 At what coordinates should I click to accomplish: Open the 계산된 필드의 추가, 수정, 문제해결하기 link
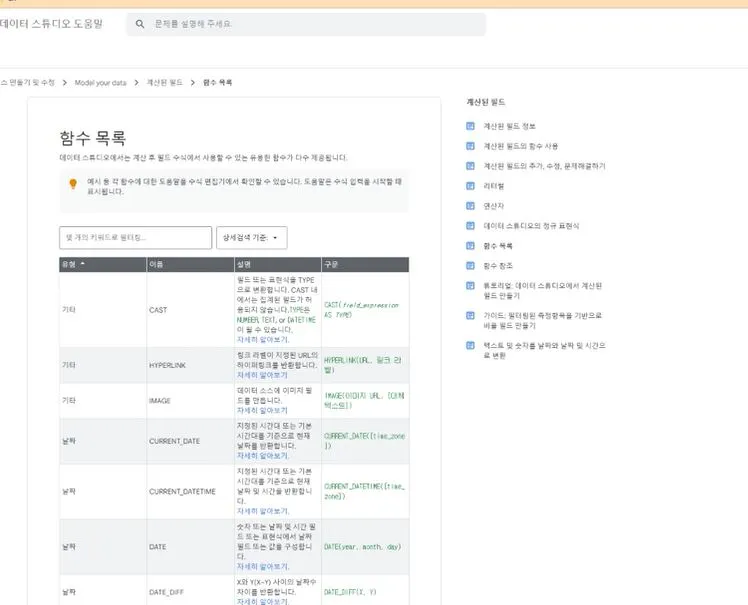tap(544, 166)
